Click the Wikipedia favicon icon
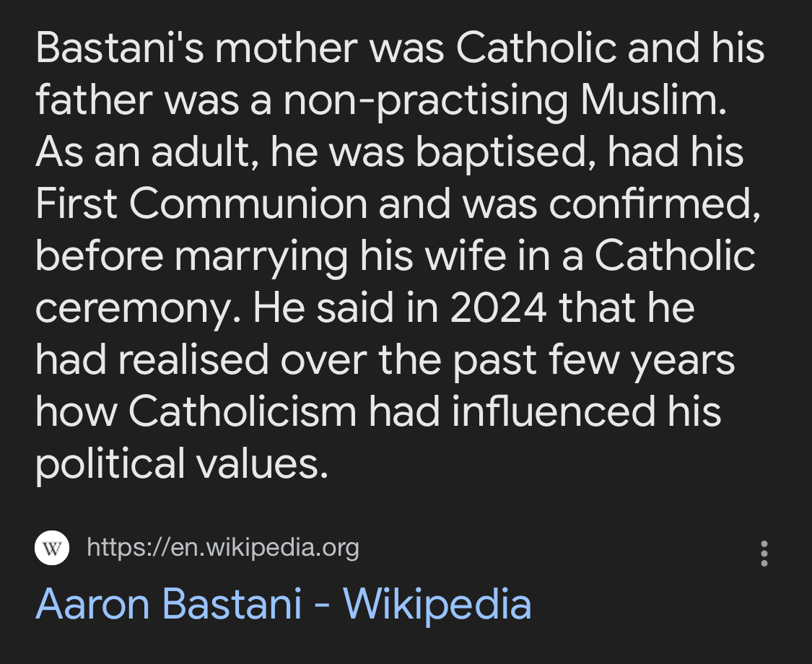The image size is (812, 664). click(52, 549)
